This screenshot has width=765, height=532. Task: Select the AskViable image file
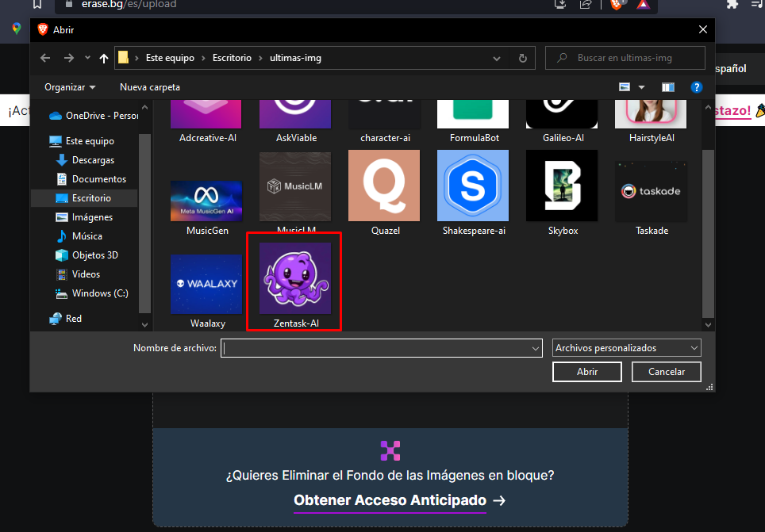pyautogui.click(x=296, y=121)
